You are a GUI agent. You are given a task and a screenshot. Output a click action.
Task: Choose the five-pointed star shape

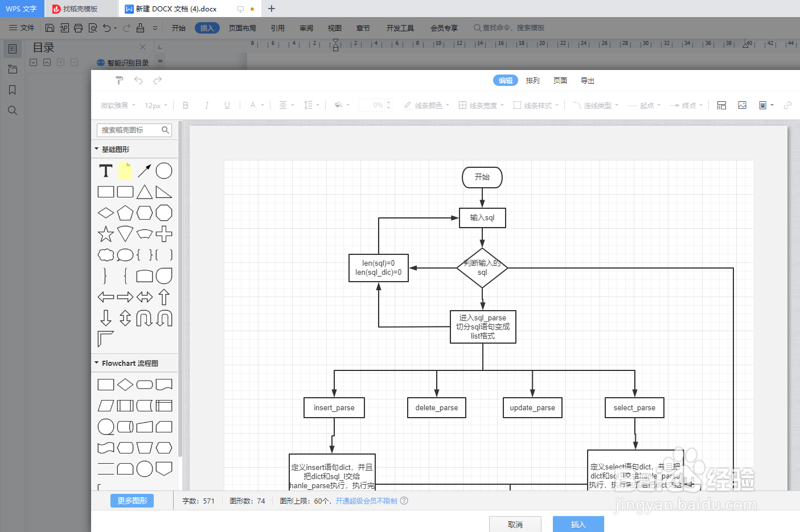pos(106,234)
